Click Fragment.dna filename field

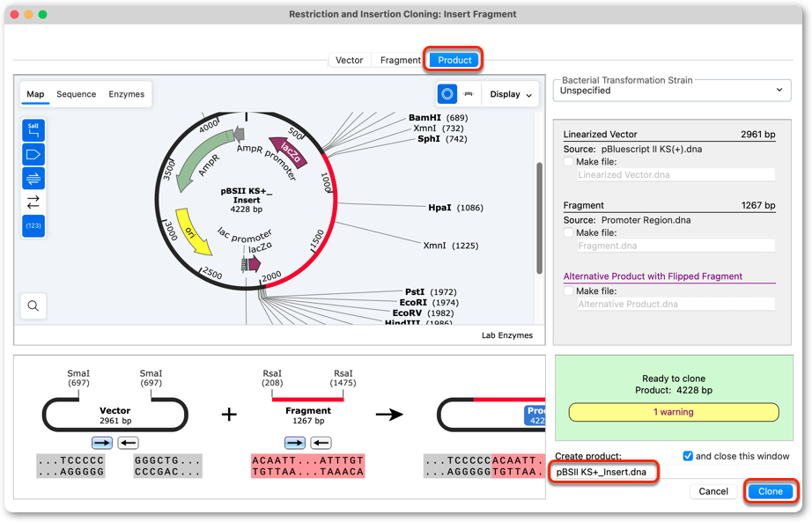tap(676, 246)
